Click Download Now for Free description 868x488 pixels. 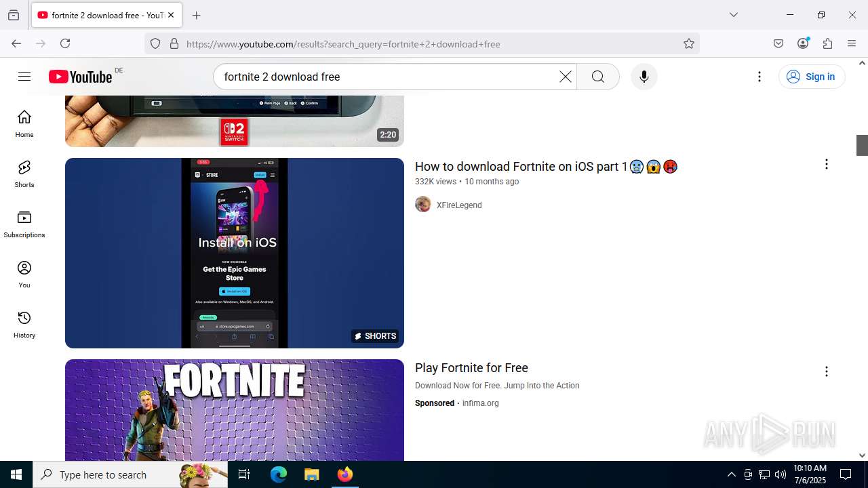point(497,386)
